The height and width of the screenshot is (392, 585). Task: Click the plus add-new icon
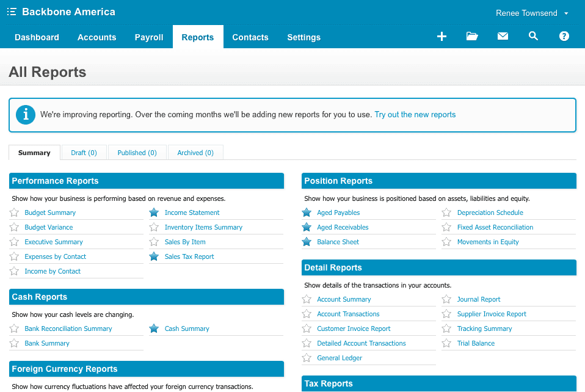pos(441,36)
